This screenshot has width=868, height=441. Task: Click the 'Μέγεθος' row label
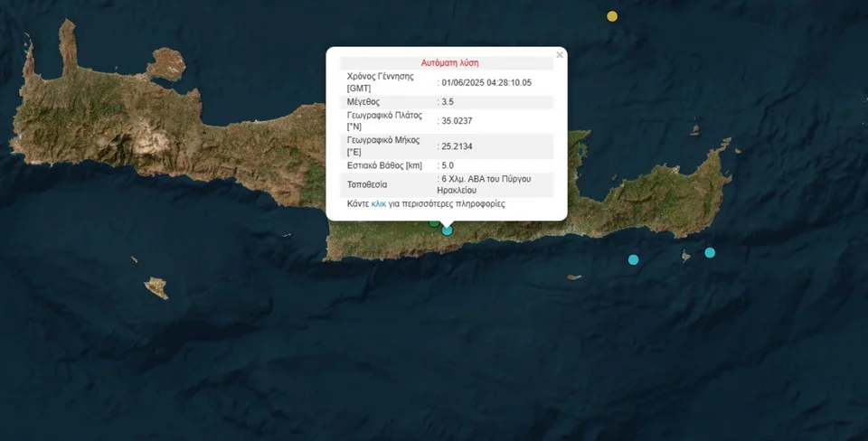point(364,101)
